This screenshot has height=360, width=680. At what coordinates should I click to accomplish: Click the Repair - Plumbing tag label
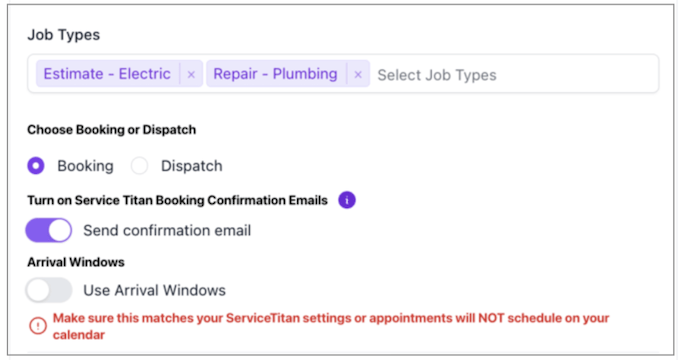275,74
